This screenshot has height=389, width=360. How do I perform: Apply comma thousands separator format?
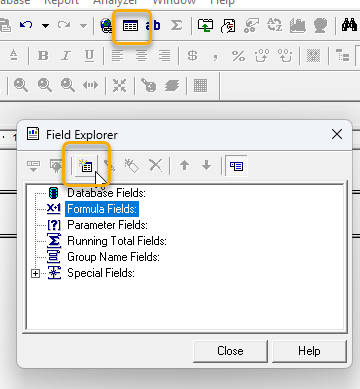pos(215,58)
